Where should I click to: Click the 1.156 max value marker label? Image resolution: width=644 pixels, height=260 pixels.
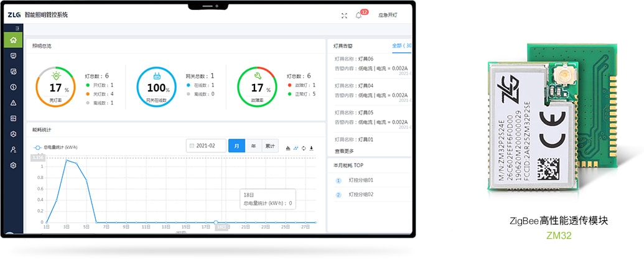37,157
